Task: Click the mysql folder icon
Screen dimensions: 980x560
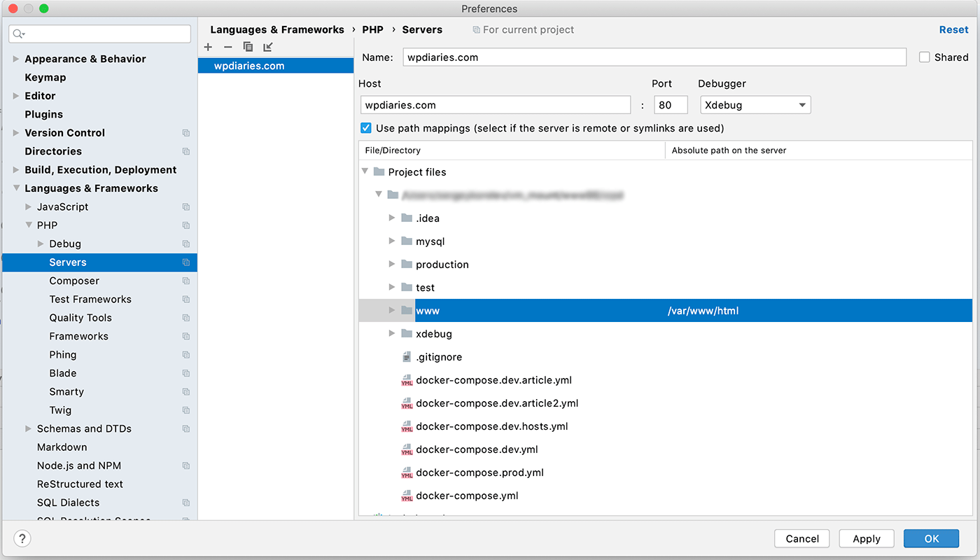Action: [407, 241]
